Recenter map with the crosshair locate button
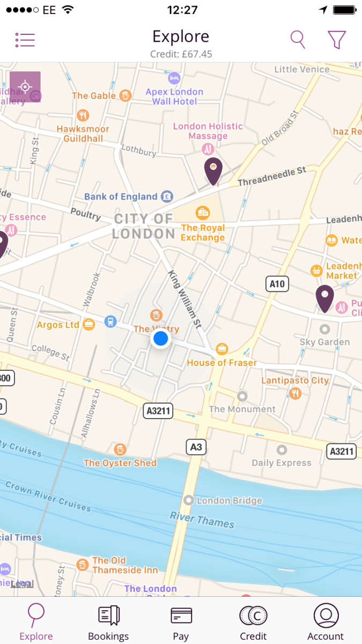362x644 pixels. (25, 87)
